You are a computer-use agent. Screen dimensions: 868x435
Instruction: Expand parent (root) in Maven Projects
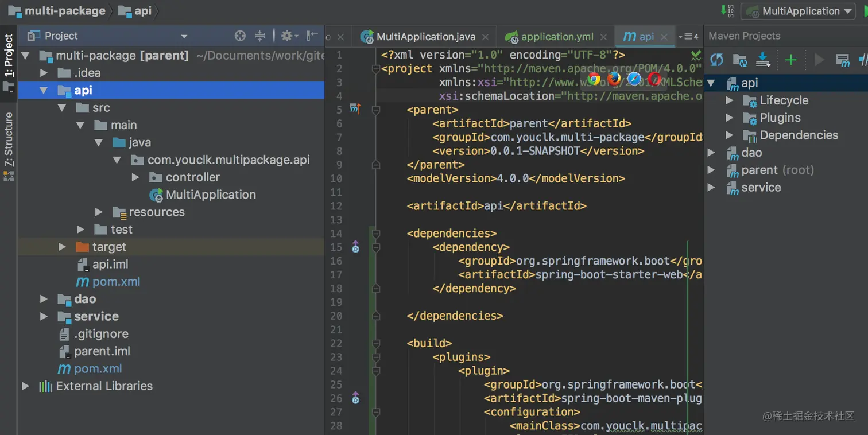(711, 170)
